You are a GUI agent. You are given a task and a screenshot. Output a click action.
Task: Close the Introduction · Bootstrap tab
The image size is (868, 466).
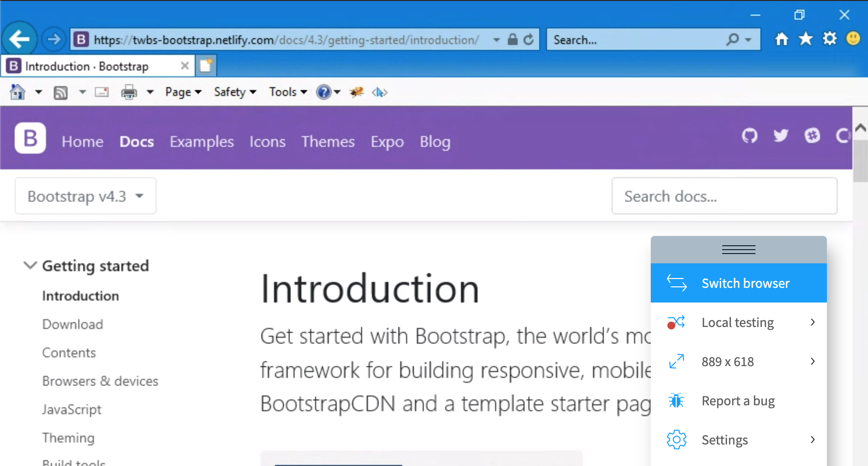point(184,66)
